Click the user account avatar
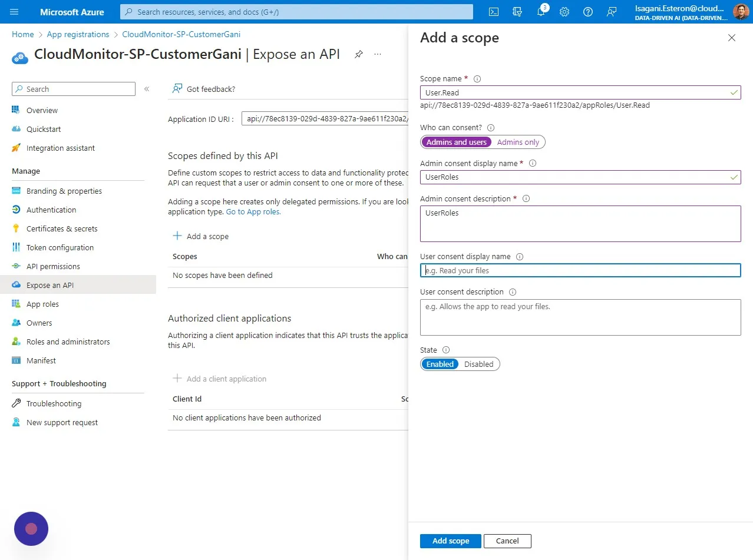 741,12
